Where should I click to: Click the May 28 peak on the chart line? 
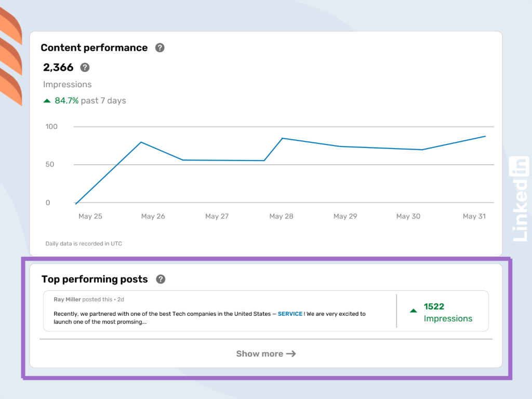[x=281, y=138]
